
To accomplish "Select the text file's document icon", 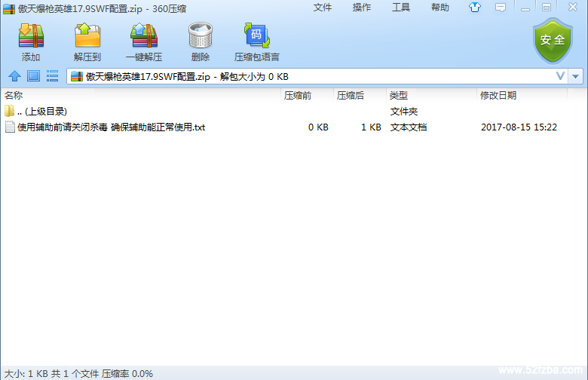I will [10, 127].
